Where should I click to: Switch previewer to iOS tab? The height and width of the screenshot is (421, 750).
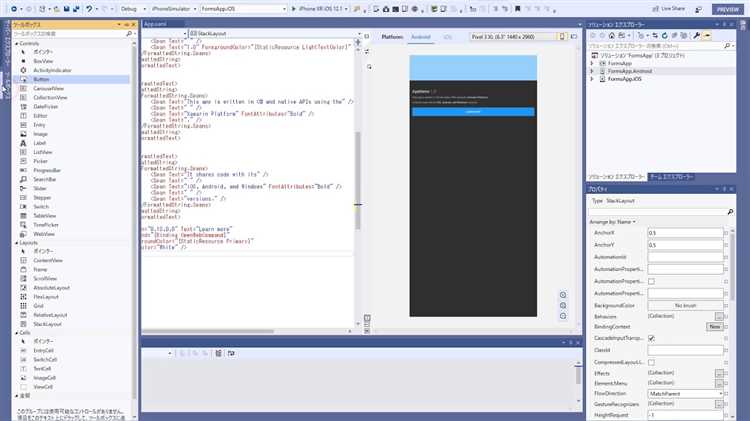pyautogui.click(x=448, y=37)
